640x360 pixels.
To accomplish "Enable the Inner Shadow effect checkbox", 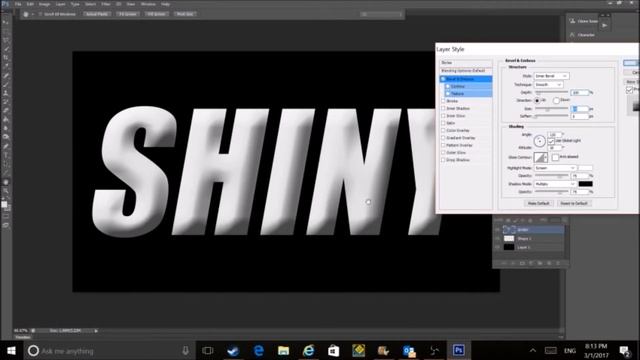I will [x=443, y=108].
